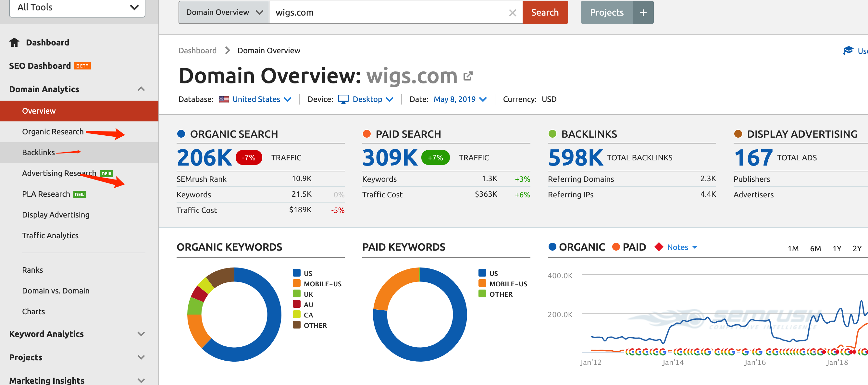Expand the Keyword Analytics section
This screenshot has height=385, width=868.
[141, 334]
